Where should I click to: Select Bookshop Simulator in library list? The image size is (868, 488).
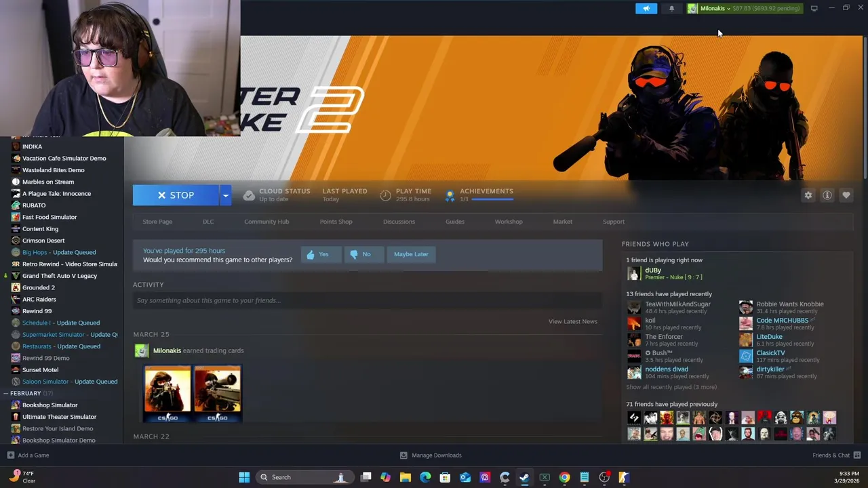pos(50,405)
